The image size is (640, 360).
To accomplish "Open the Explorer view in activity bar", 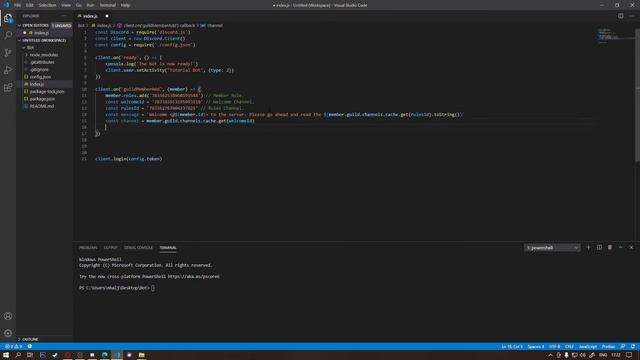I will pyautogui.click(x=8, y=18).
